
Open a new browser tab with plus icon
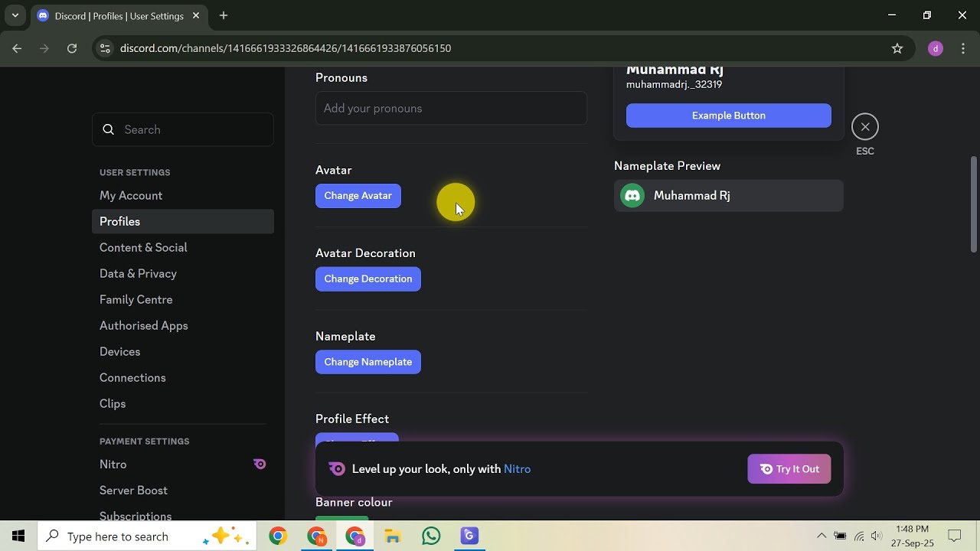[224, 15]
